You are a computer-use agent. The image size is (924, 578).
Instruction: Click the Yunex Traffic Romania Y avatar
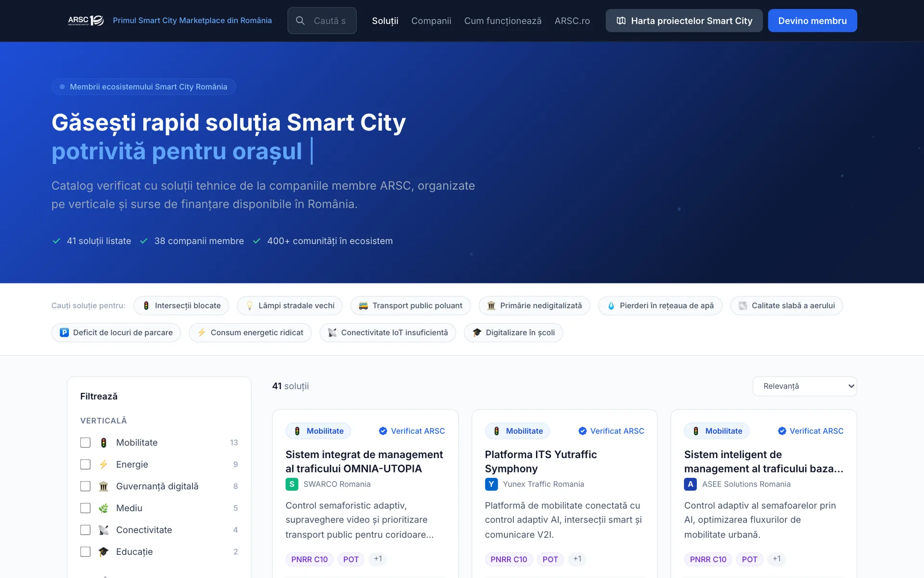point(491,484)
